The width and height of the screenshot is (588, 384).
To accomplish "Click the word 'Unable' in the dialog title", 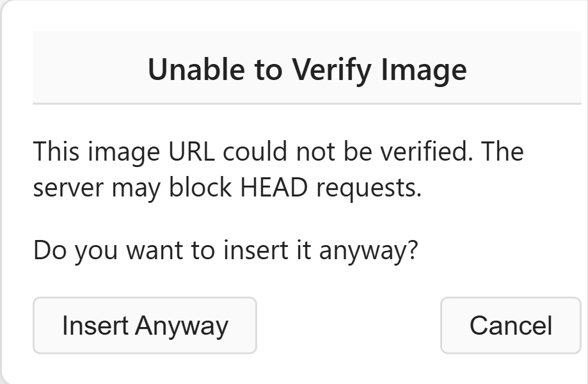I will 189,69.
